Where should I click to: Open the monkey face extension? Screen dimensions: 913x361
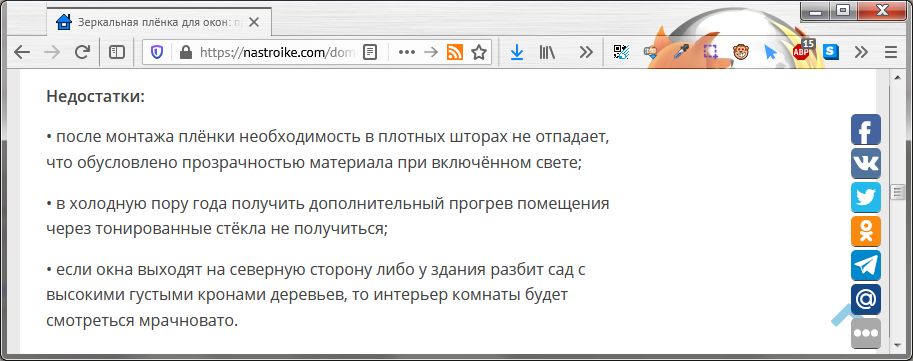coord(741,52)
